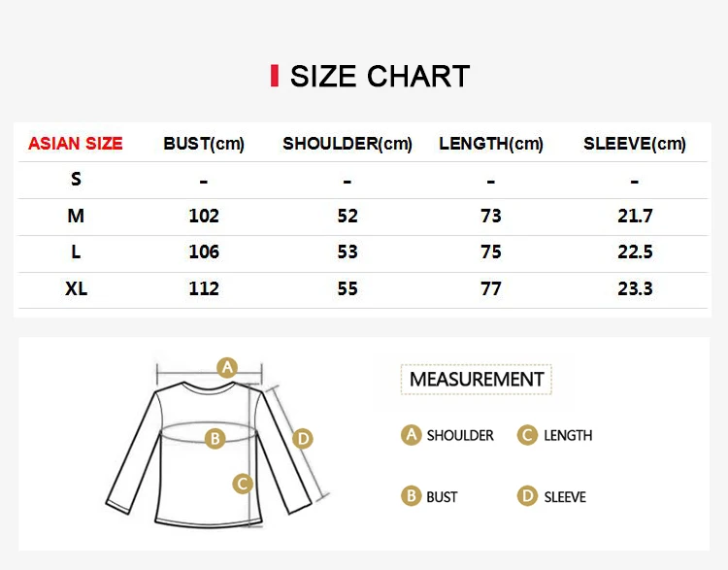Select the ASIAN SIZE column header
728x570 pixels.
[x=76, y=144]
